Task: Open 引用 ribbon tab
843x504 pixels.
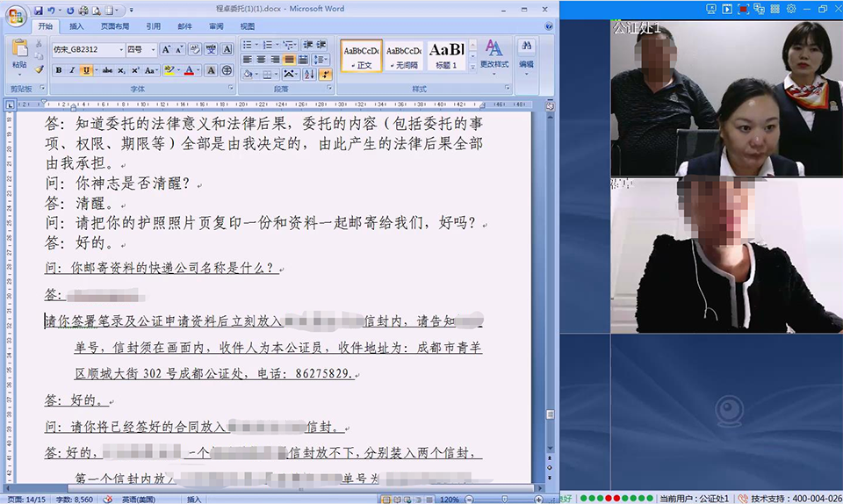Action: [x=153, y=26]
